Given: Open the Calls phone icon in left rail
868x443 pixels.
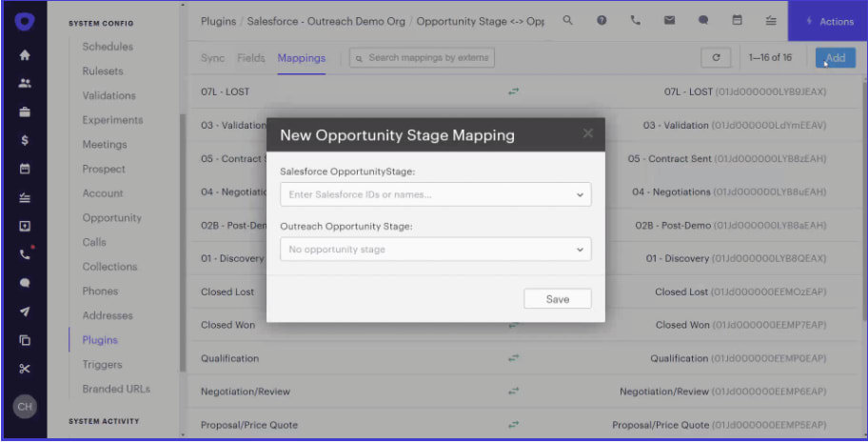Looking at the screenshot, I should (x=25, y=254).
